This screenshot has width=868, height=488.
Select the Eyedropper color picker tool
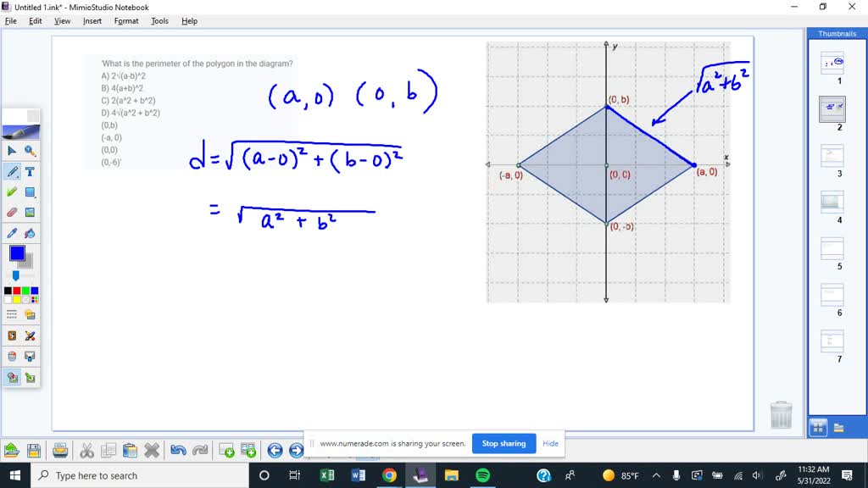(x=12, y=233)
